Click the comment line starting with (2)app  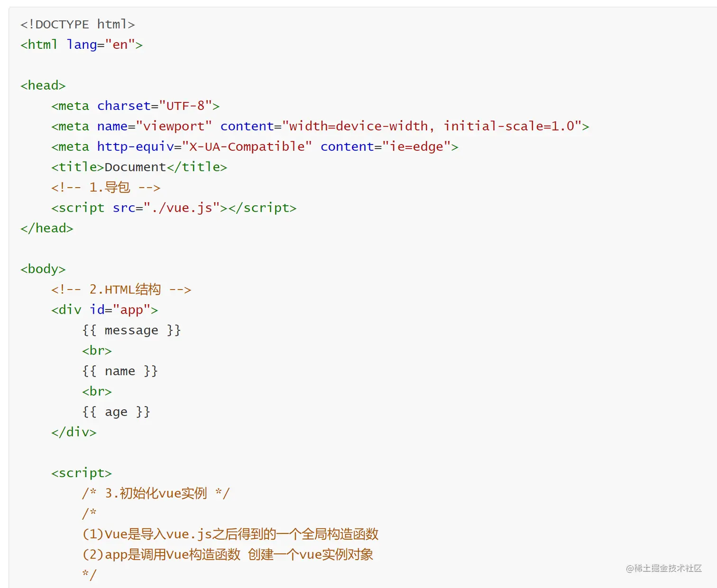coord(228,554)
